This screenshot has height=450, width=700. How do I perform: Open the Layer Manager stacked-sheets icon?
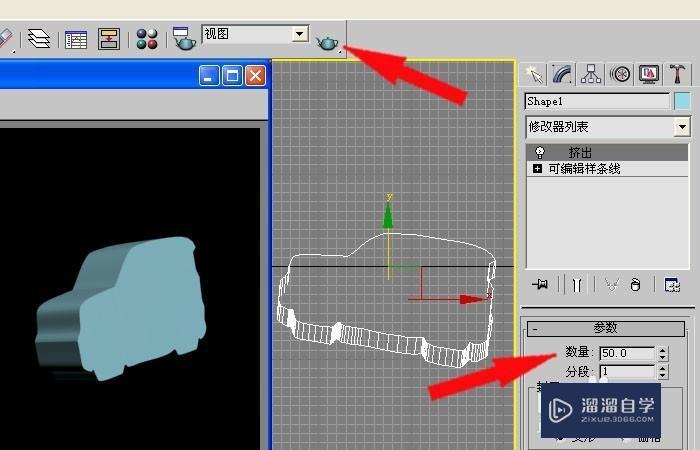[39, 38]
